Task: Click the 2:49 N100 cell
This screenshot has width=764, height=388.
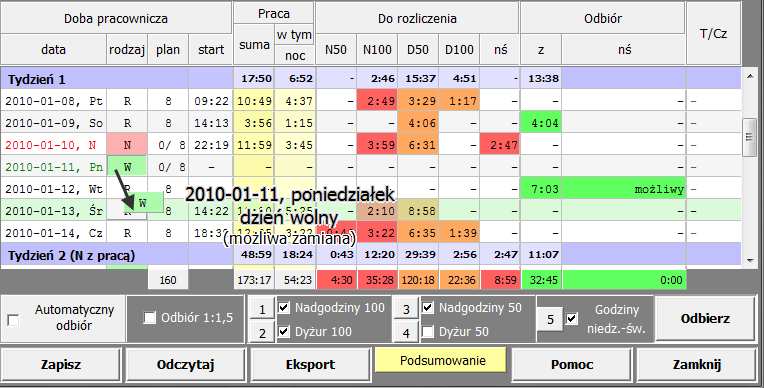Action: 377,101
